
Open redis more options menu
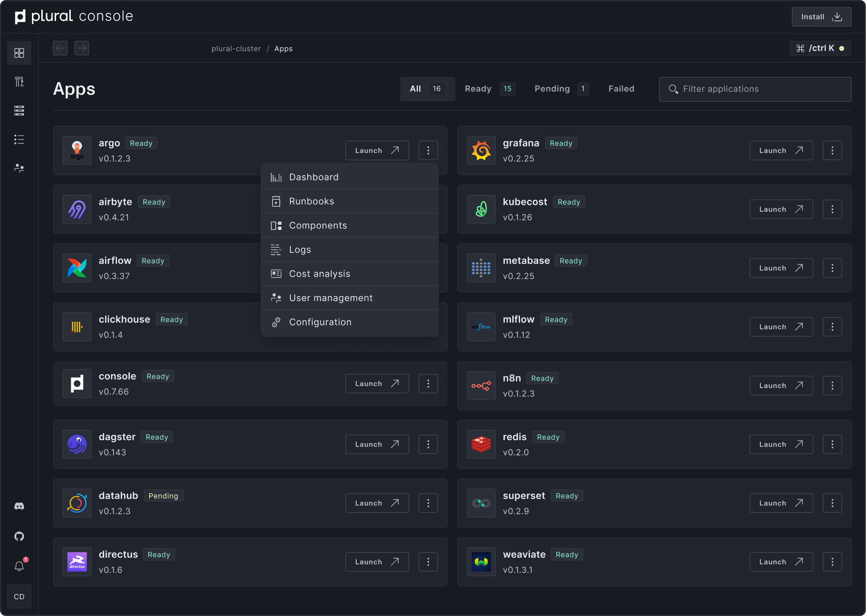[832, 444]
